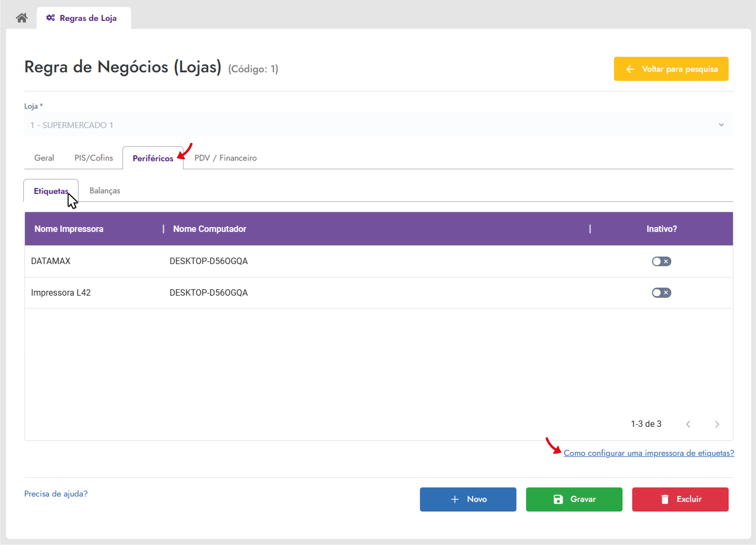Sort by Nome Impressora column header

coord(69,229)
